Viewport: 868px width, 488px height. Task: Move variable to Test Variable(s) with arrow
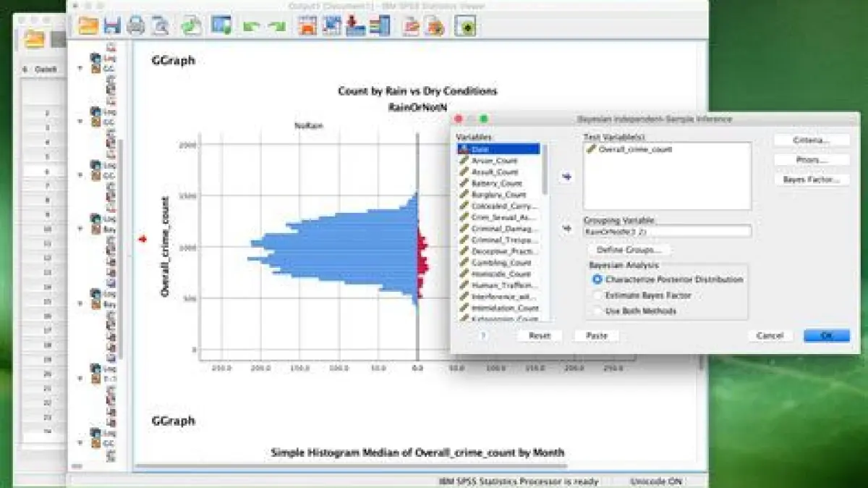point(566,177)
